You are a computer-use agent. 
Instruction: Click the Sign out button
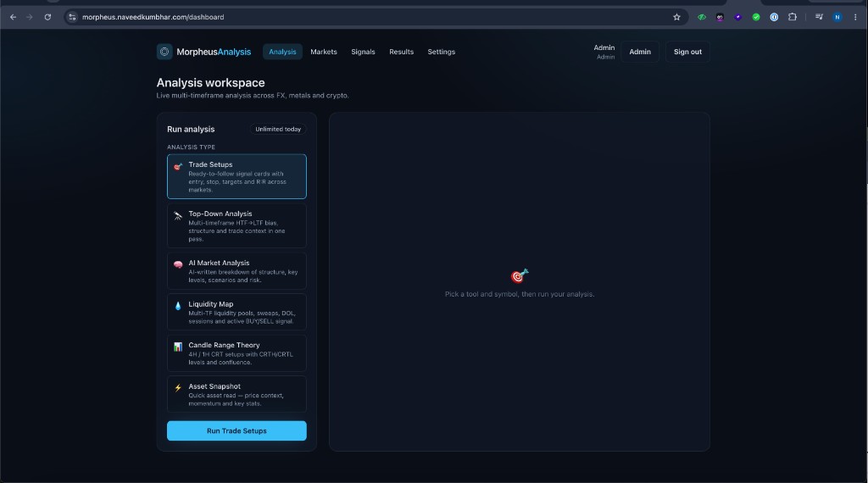coord(687,52)
